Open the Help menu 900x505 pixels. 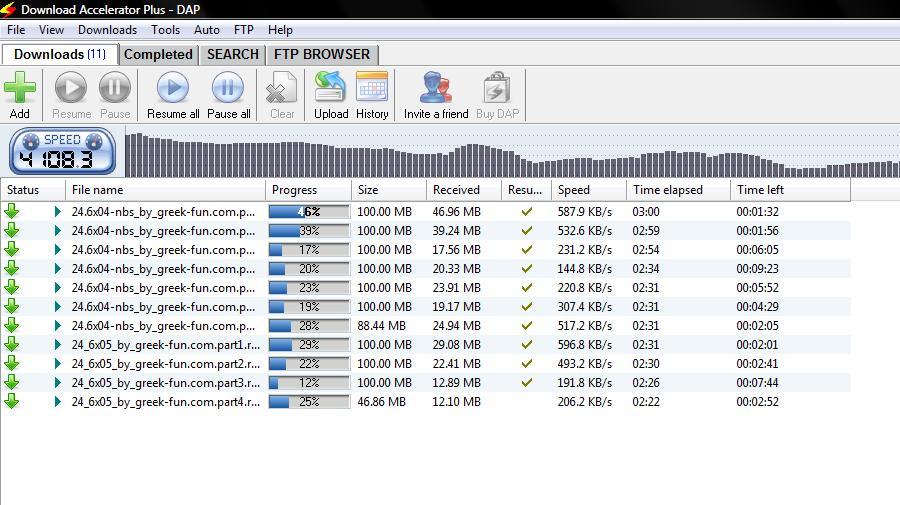coord(280,30)
